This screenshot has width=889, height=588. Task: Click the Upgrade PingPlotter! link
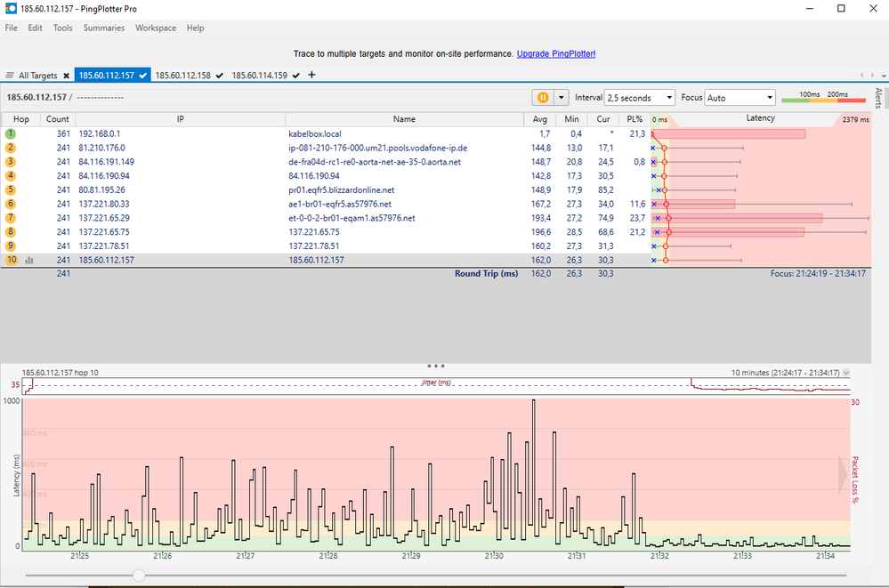click(x=556, y=54)
